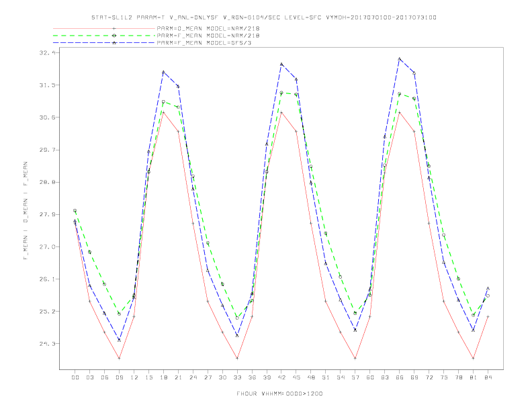
Task: Click x-axis tick label 51
Action: 326,377
